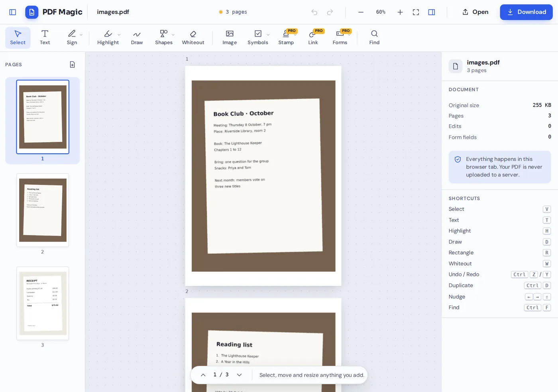Click the 3 pages indicator in header
The image size is (558, 392).
click(x=233, y=12)
